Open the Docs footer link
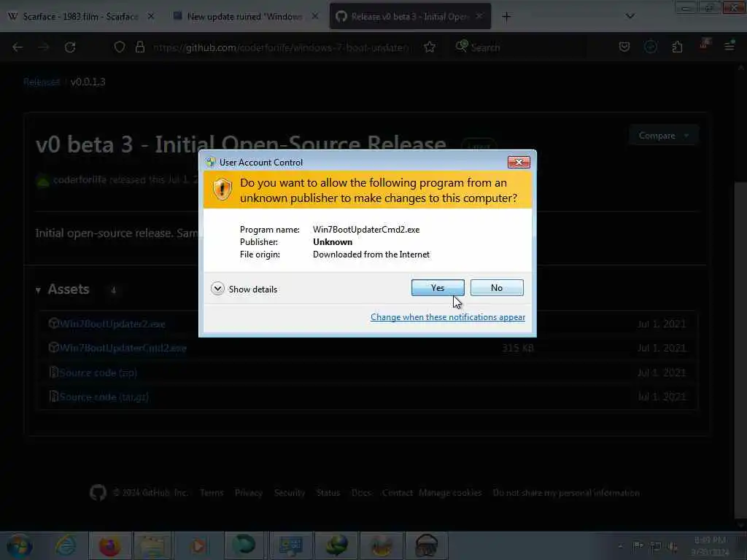The width and height of the screenshot is (747, 560). (x=361, y=493)
